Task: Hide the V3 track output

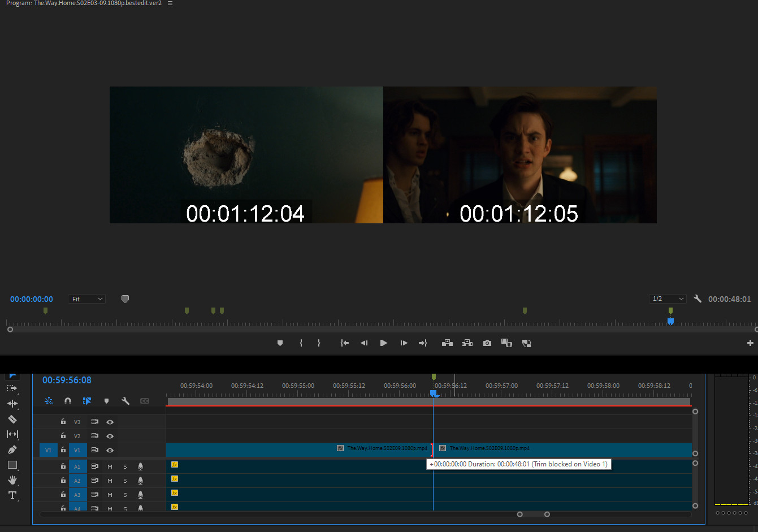Action: tap(110, 422)
